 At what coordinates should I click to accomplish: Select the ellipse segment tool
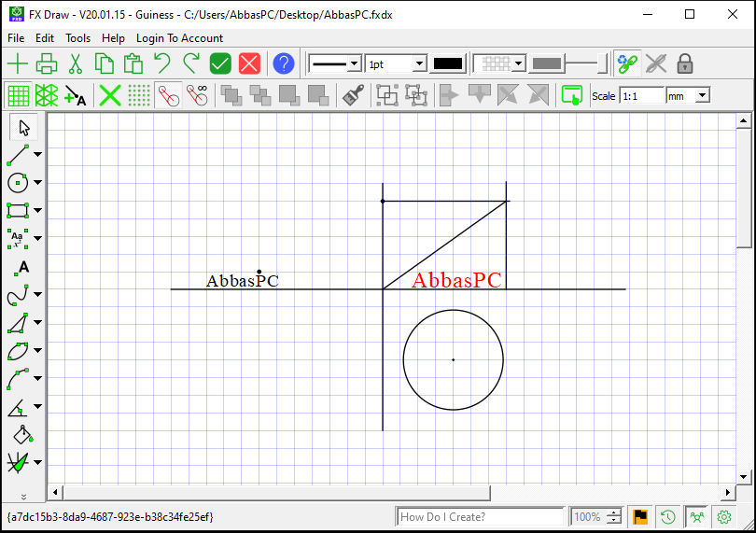coord(18,351)
